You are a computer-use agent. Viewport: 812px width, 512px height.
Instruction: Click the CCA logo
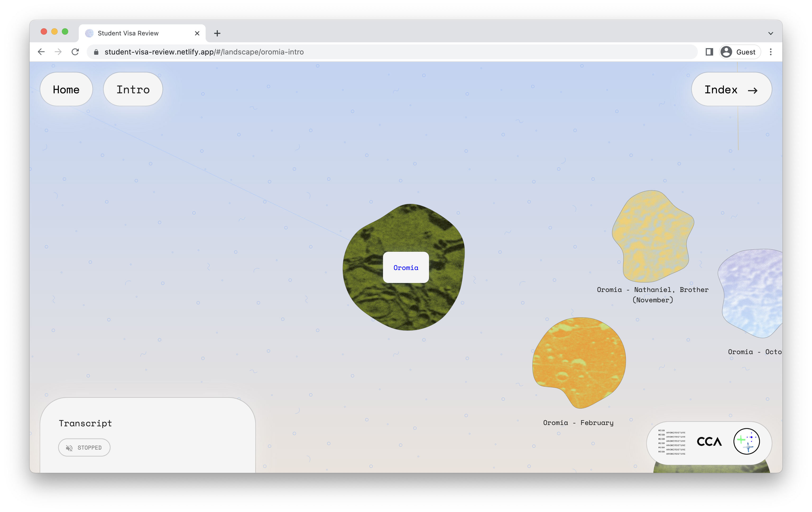pos(709,441)
